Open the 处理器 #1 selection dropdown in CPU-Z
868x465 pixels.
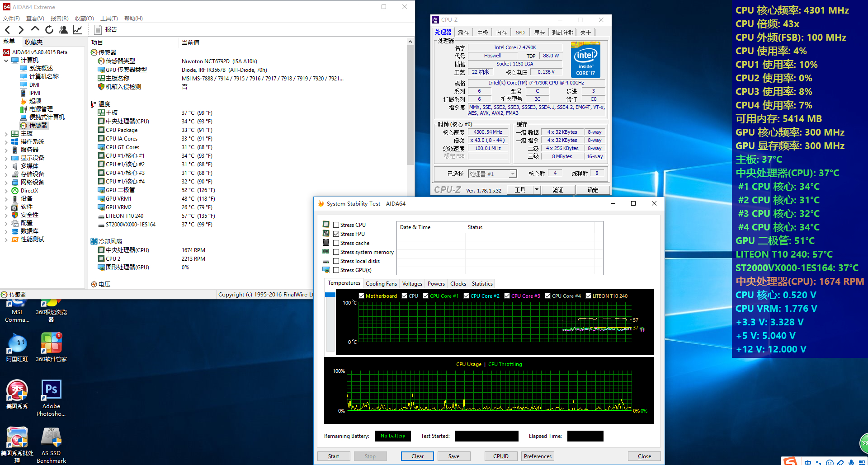[513, 174]
